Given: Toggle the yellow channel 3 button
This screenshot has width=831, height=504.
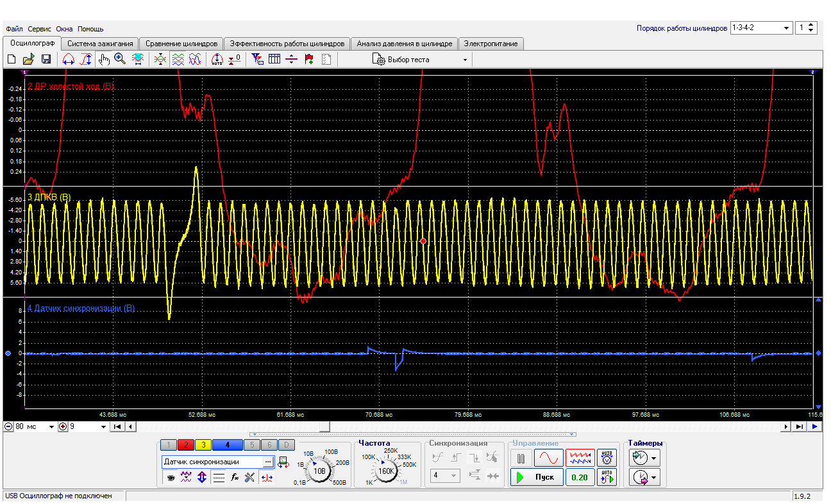Looking at the screenshot, I should [x=203, y=444].
